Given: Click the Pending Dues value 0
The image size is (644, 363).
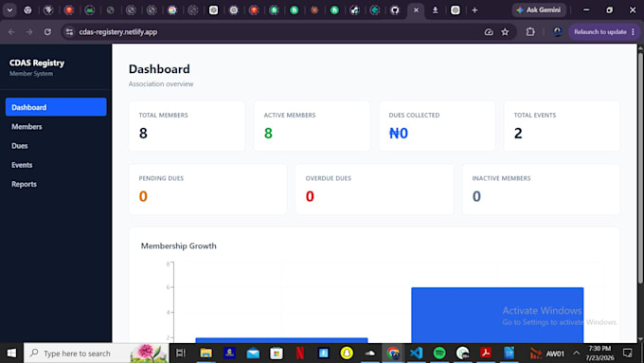Looking at the screenshot, I should pyautogui.click(x=143, y=196).
